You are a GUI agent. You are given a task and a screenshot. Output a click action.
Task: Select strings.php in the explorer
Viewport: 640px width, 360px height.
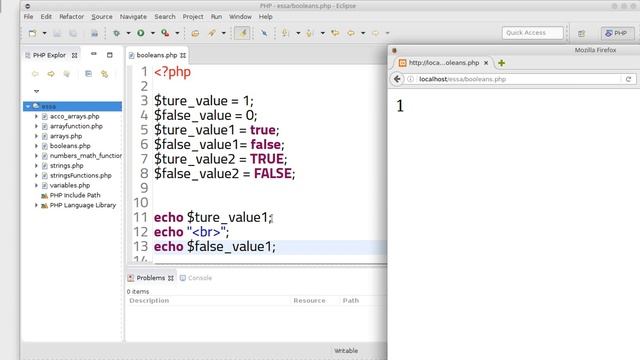(x=67, y=165)
